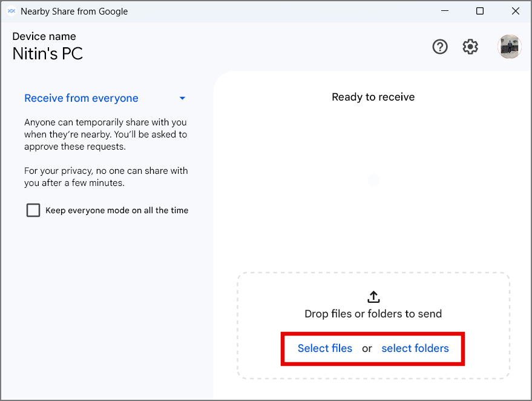This screenshot has width=532, height=401.
Task: Minimize the Nearby Share window
Action: pos(444,12)
